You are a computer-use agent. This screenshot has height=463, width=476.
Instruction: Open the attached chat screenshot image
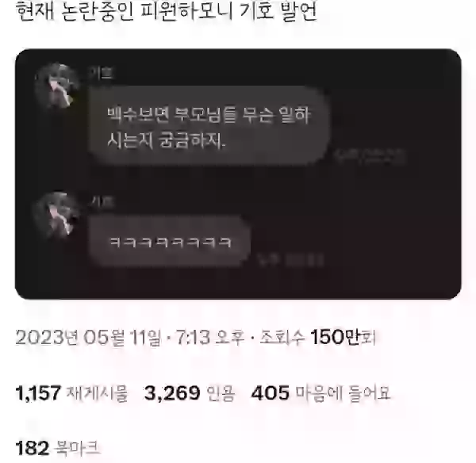(x=238, y=174)
